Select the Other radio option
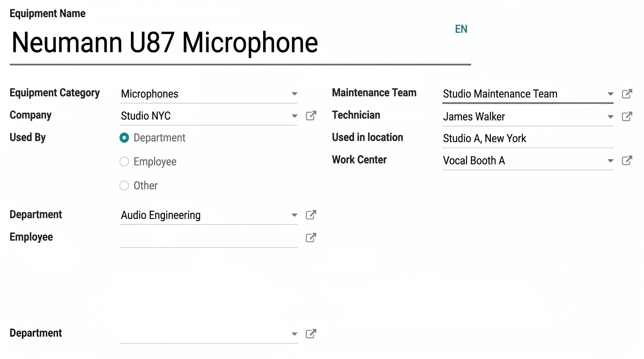Screen dimensions: 644x359 click(124, 186)
